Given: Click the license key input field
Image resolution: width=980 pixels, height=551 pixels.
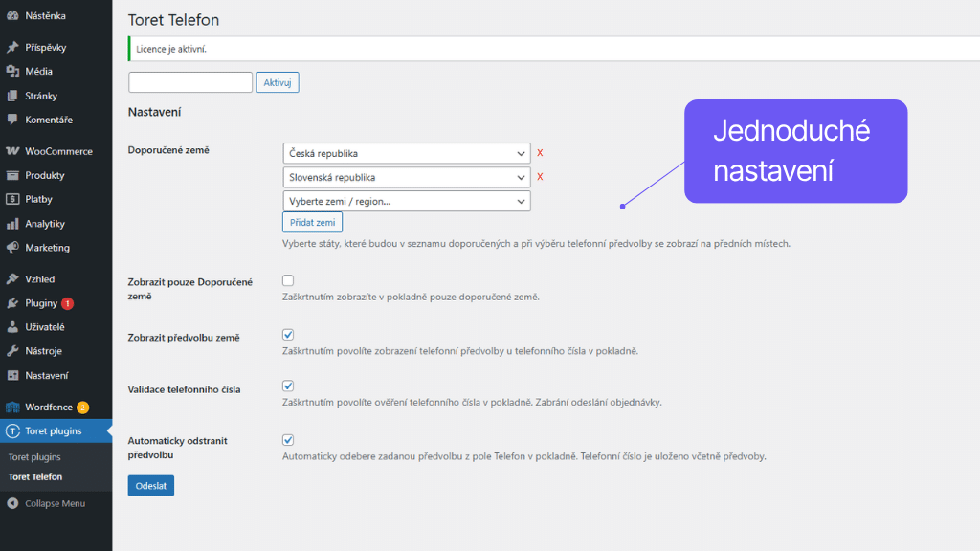Looking at the screenshot, I should click(x=189, y=82).
